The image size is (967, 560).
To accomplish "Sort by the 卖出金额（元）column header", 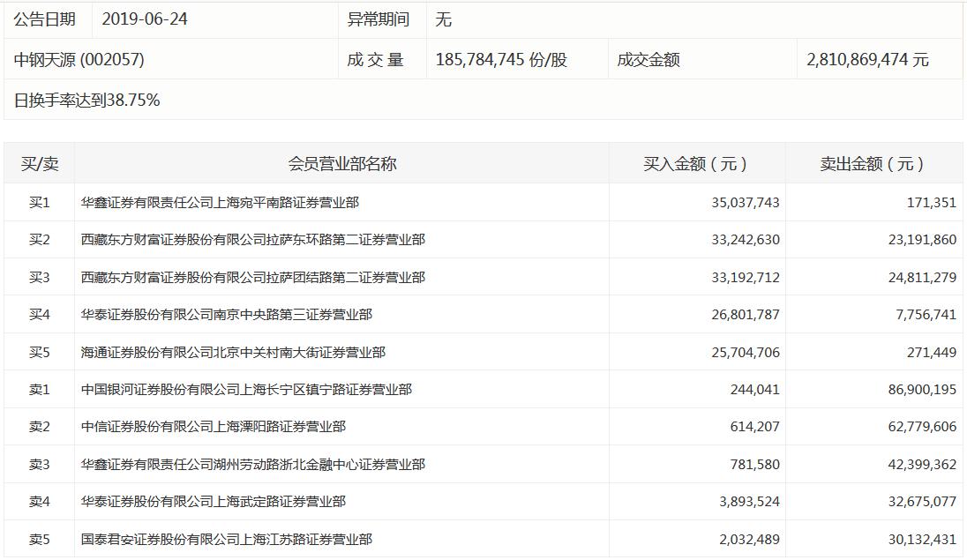I will tap(873, 164).
